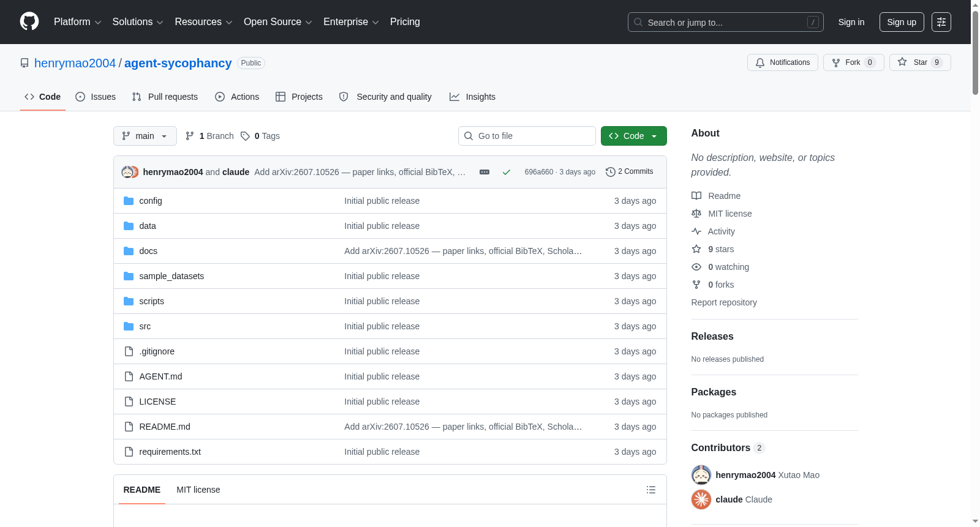
Task: Click the henrymao2004 contributor avatar
Action: (701, 475)
